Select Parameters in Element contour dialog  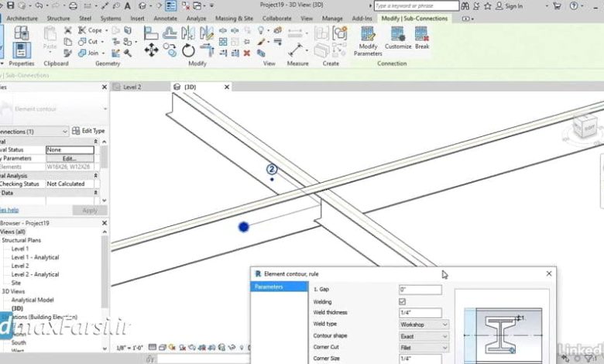pyautogui.click(x=279, y=287)
